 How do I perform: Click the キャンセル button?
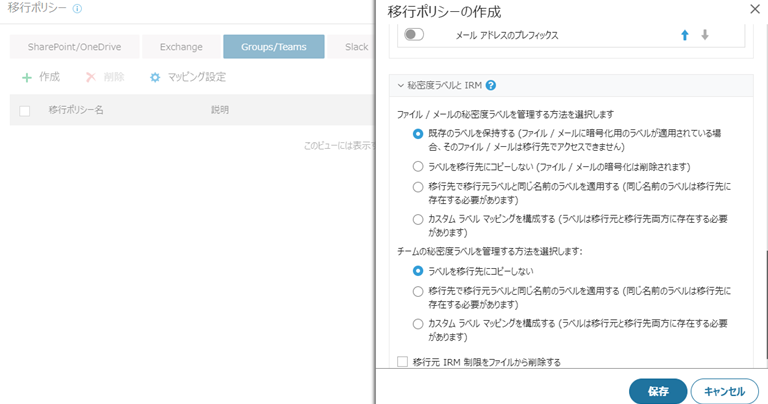click(x=724, y=391)
